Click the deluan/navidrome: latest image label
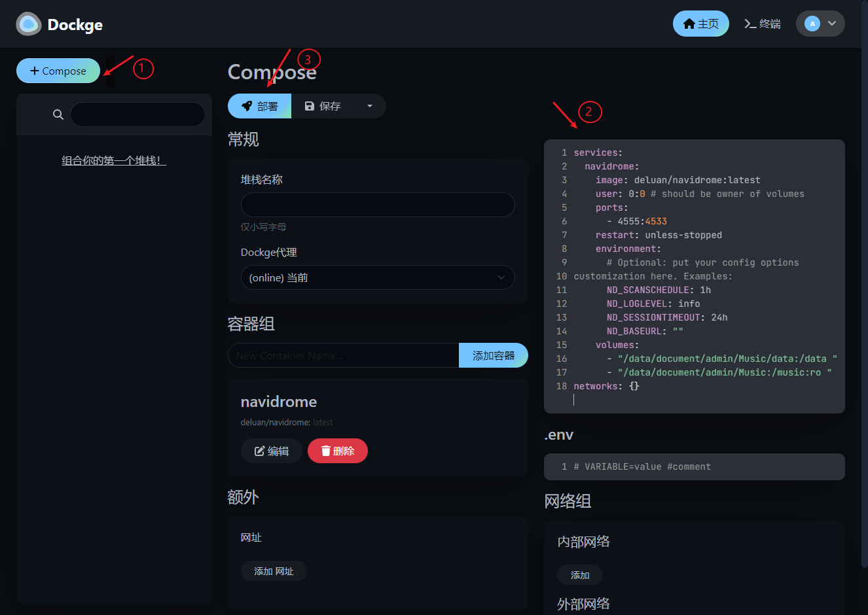The width and height of the screenshot is (868, 615). 287,423
